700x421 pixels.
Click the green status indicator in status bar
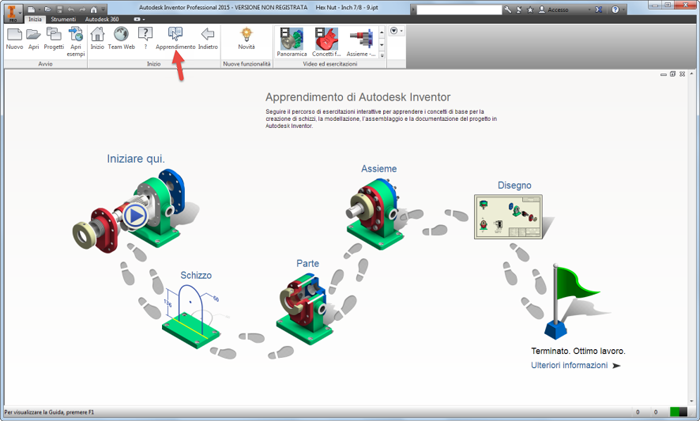675,412
